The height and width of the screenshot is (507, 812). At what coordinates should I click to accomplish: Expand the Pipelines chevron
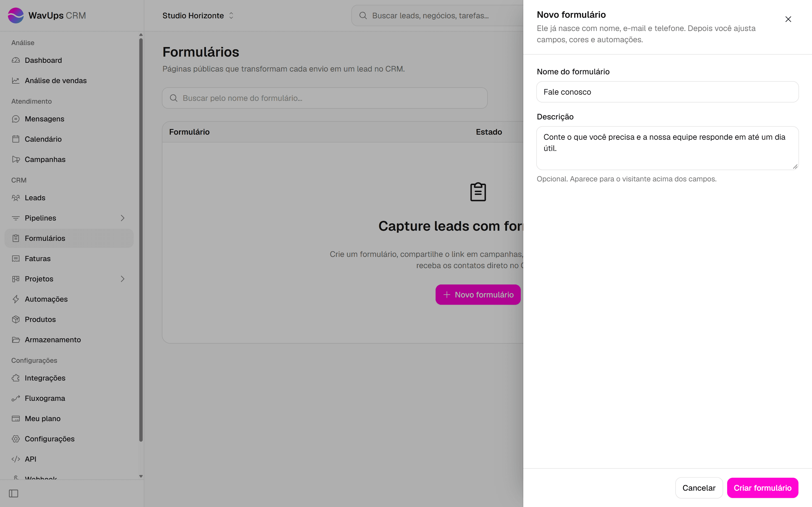tap(122, 218)
